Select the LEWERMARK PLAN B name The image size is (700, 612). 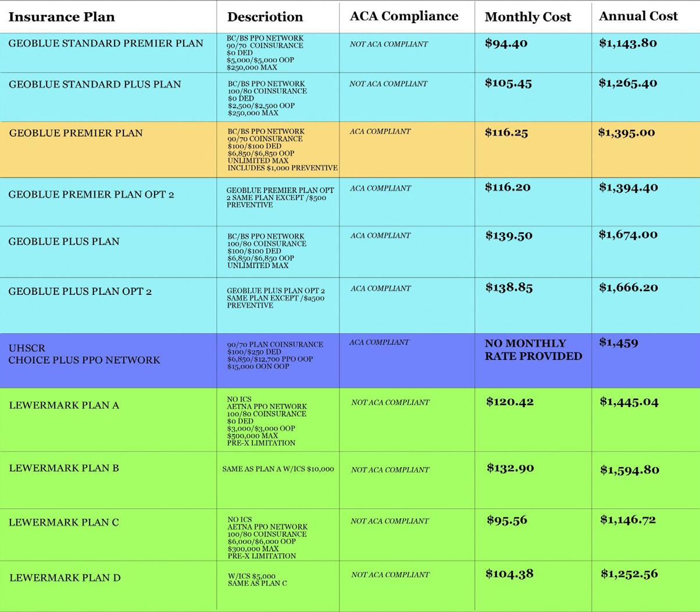(x=64, y=468)
